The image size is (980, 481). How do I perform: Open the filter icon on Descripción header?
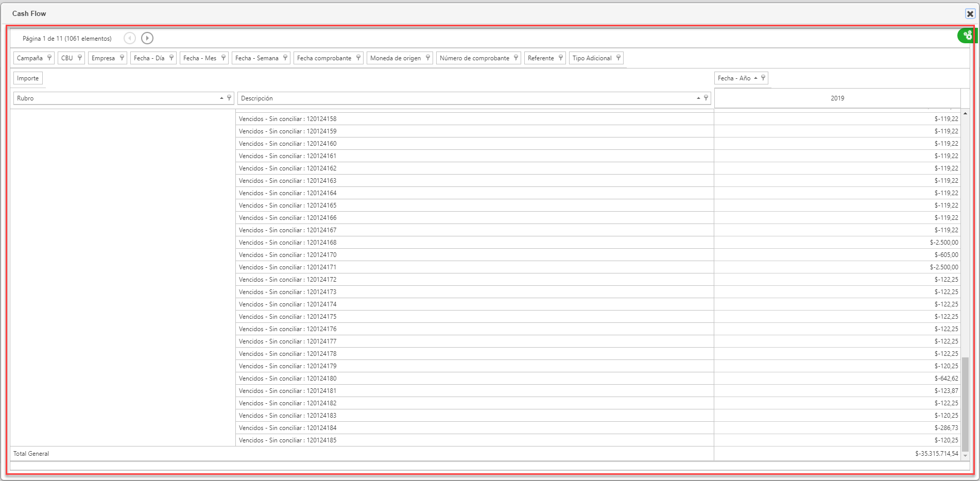(706, 98)
